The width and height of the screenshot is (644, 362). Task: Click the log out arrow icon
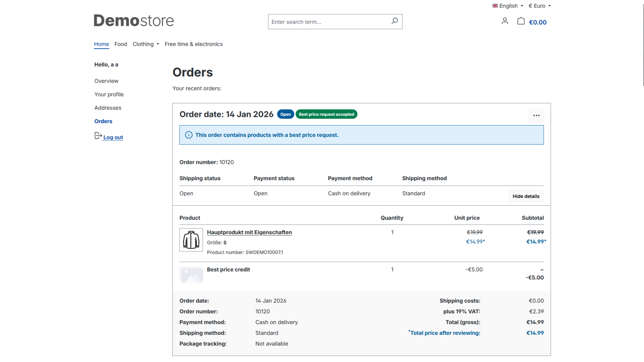(x=98, y=136)
